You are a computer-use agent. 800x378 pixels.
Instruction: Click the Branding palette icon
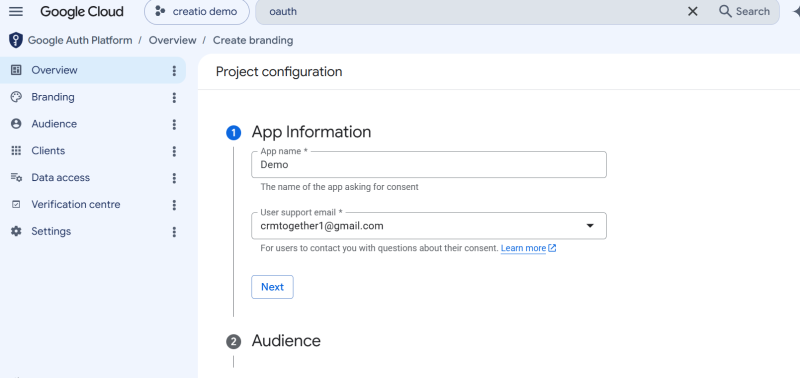tap(16, 97)
